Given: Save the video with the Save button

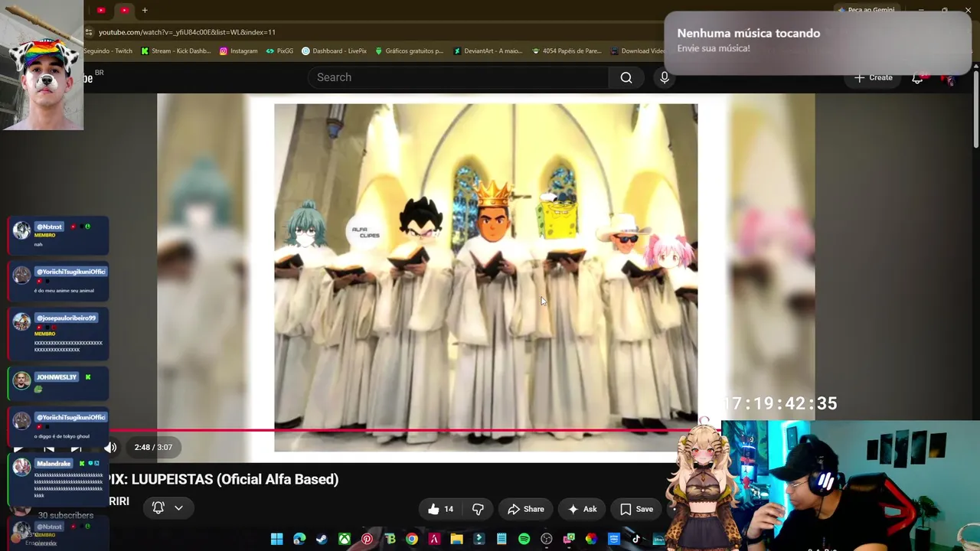Looking at the screenshot, I should tap(637, 509).
